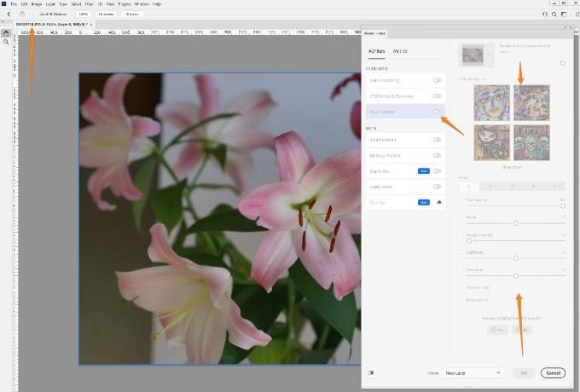The height and width of the screenshot is (392, 580).
Task: Click the Depth Blur New badge
Action: tap(424, 171)
